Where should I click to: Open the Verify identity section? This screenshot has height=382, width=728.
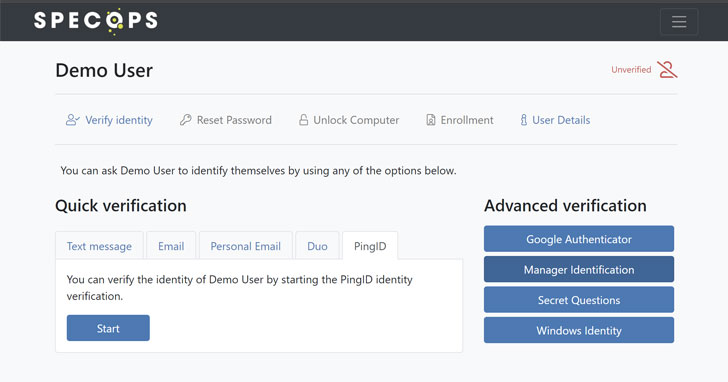109,120
